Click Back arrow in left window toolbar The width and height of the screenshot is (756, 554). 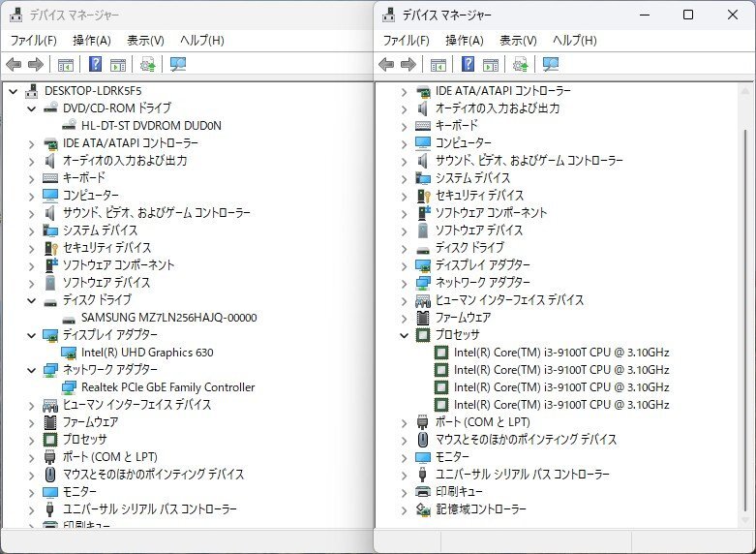point(14,64)
